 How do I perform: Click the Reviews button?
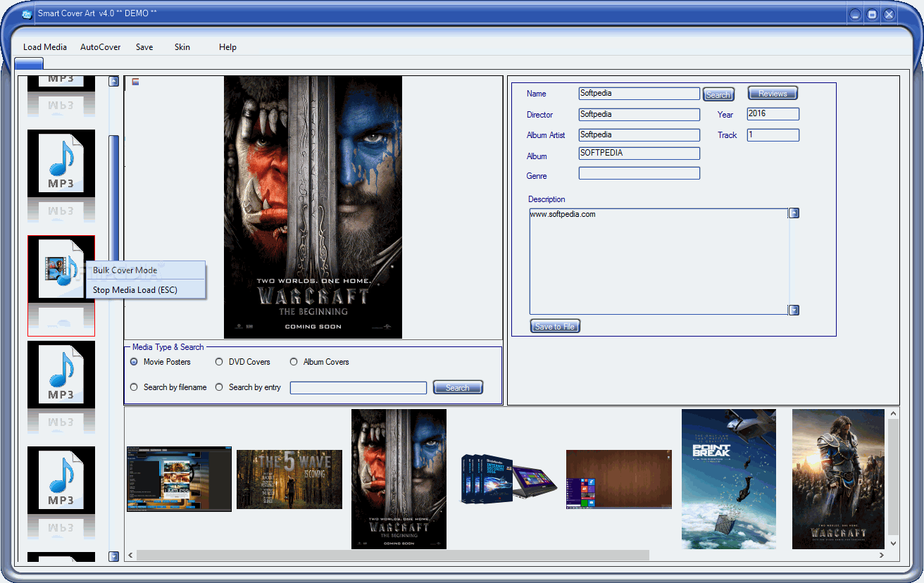pyautogui.click(x=773, y=93)
